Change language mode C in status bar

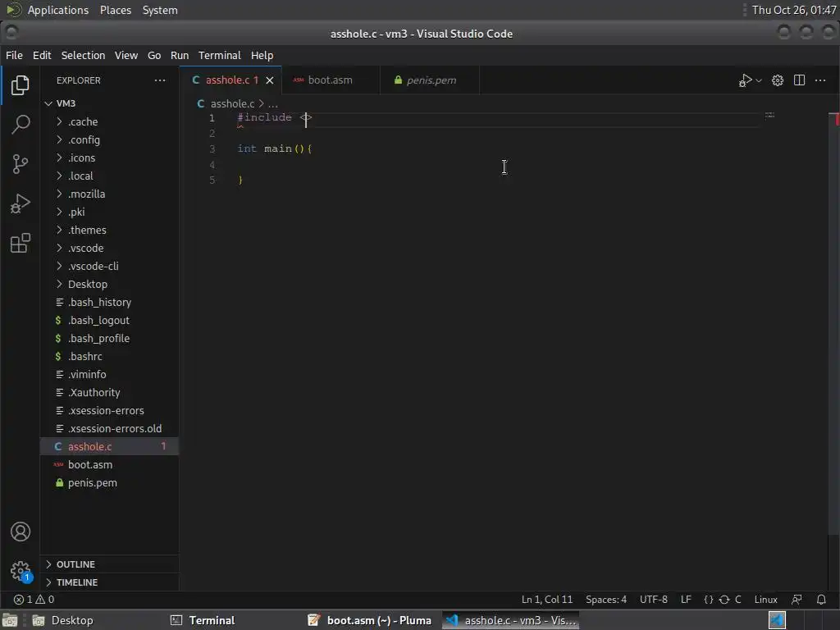737,600
